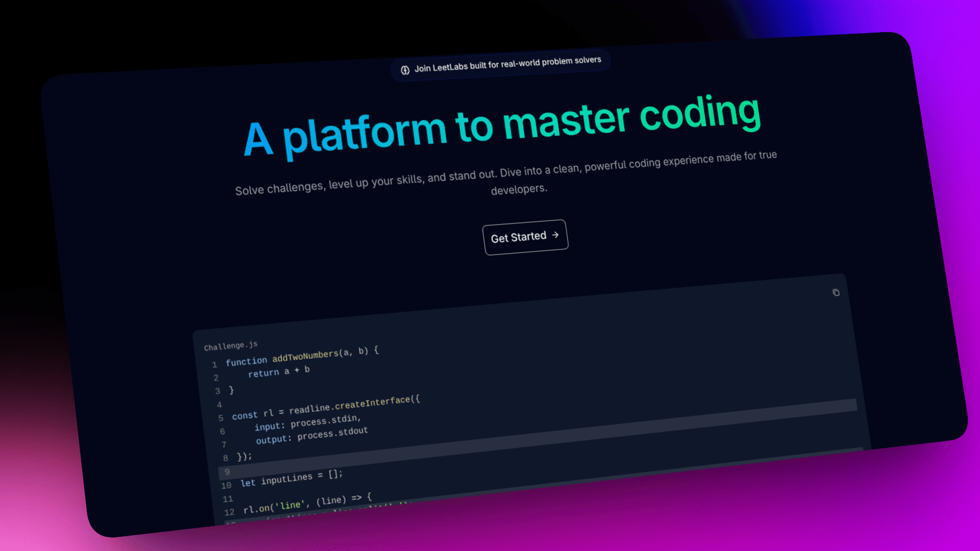The image size is (980, 551).
Task: Click the brain icon in the LeetLabs badge
Action: (x=405, y=70)
